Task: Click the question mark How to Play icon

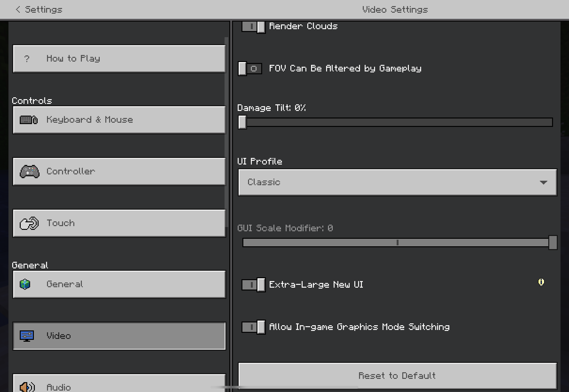Action: pyautogui.click(x=27, y=59)
